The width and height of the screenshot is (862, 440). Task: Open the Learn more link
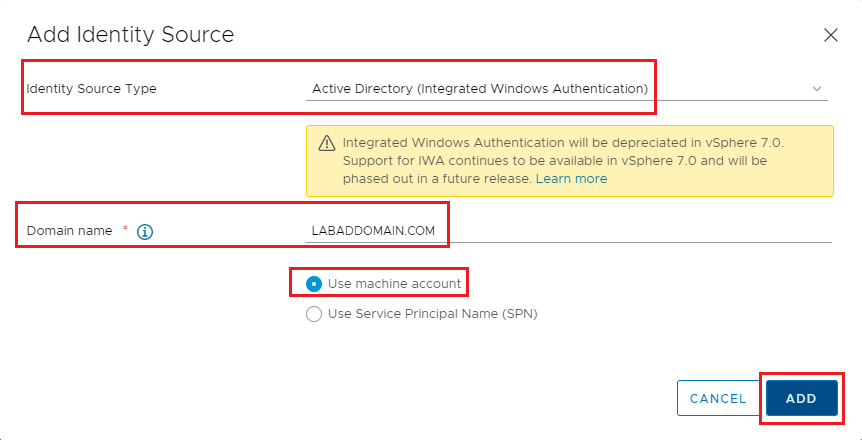[571, 179]
